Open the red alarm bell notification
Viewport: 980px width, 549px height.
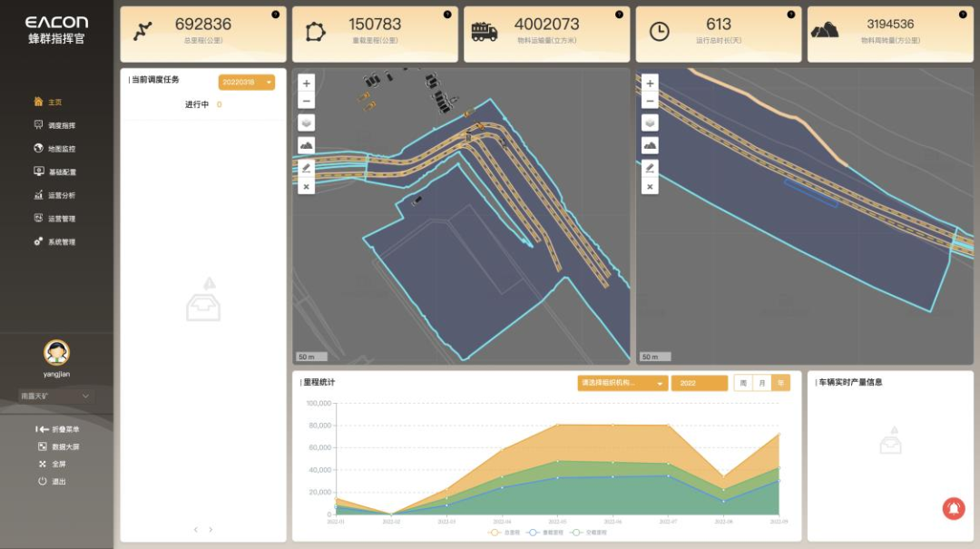tap(954, 509)
